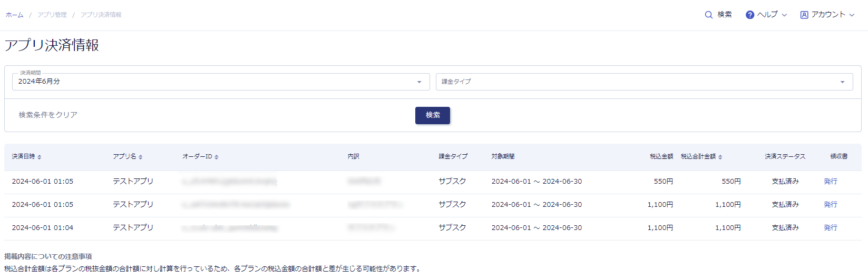This screenshot has height=280, width=868.
Task: Click 対象期間 cell in the 01:04 row
Action: pos(537,227)
